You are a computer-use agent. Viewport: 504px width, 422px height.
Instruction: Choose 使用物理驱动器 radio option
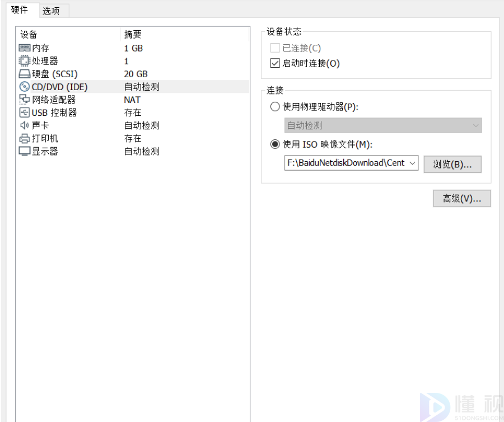coord(275,107)
